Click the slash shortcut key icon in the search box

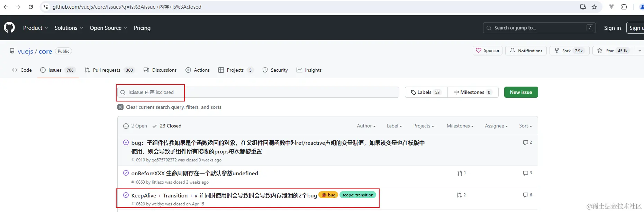click(x=590, y=28)
